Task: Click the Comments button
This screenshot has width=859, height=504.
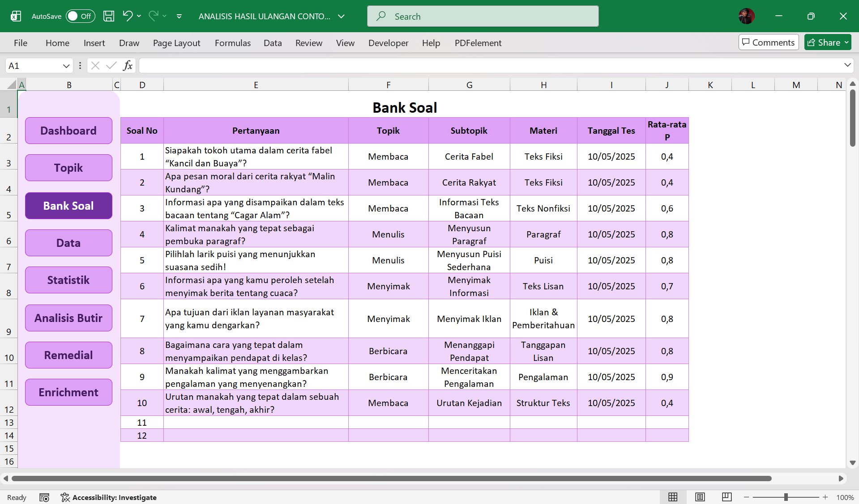Action: click(x=768, y=42)
